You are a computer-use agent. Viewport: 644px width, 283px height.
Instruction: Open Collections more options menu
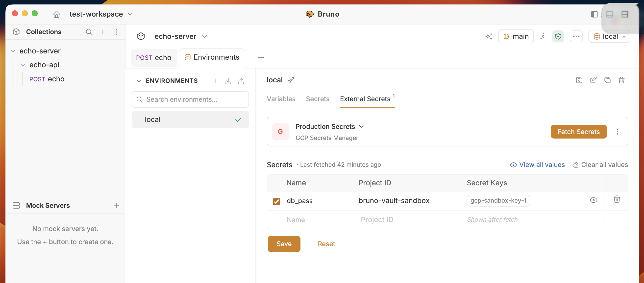pos(117,32)
